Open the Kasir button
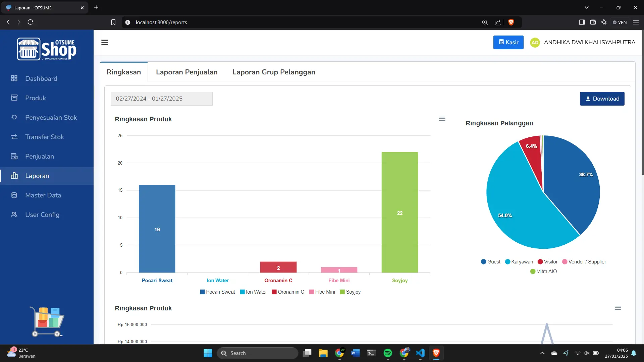 pyautogui.click(x=508, y=42)
